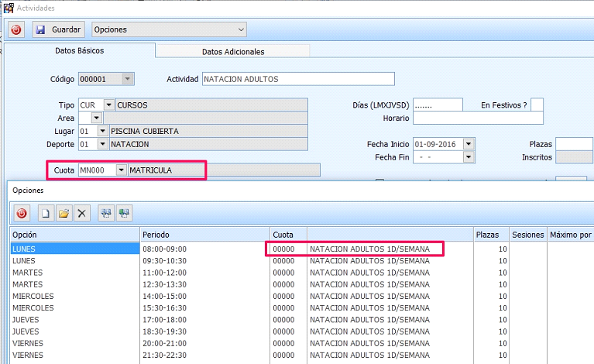Expand the Cuota MN000 dropdown arrow
Screen dimensions: 594x364
point(122,170)
